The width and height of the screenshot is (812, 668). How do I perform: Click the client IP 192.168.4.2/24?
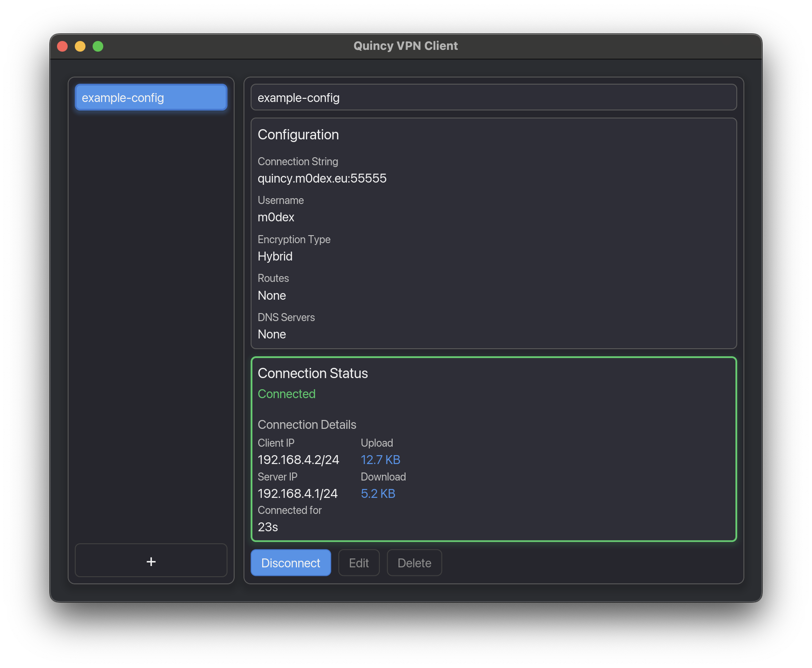tap(298, 460)
